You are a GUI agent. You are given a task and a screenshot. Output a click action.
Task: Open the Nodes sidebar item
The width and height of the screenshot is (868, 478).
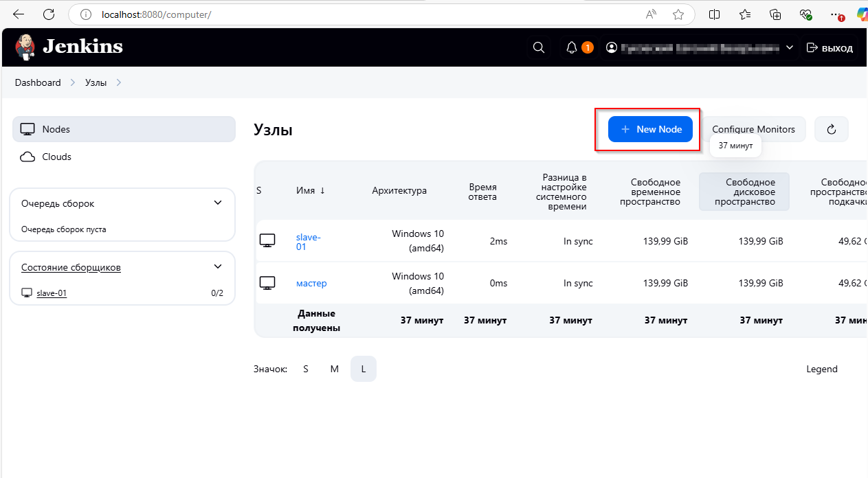point(124,129)
